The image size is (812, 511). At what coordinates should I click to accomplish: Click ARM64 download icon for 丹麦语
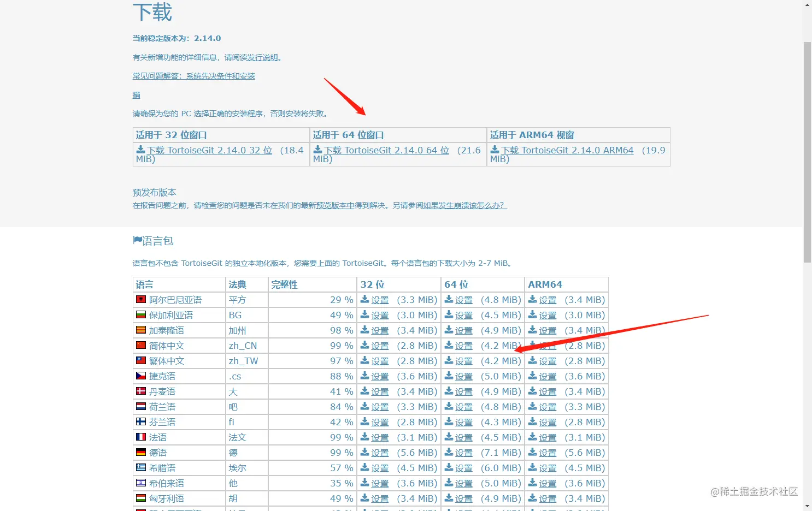point(532,391)
